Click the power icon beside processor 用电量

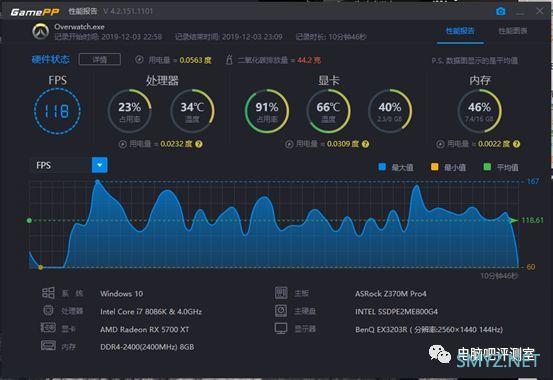[x=122, y=144]
